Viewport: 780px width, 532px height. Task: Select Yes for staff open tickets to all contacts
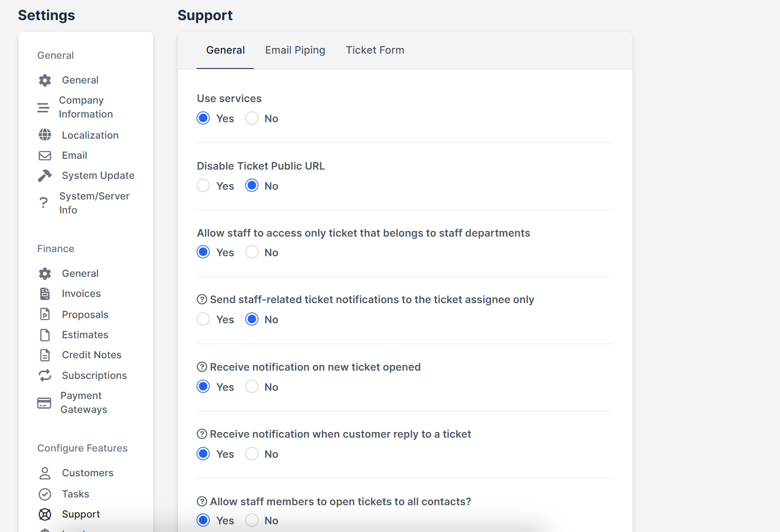pos(203,520)
